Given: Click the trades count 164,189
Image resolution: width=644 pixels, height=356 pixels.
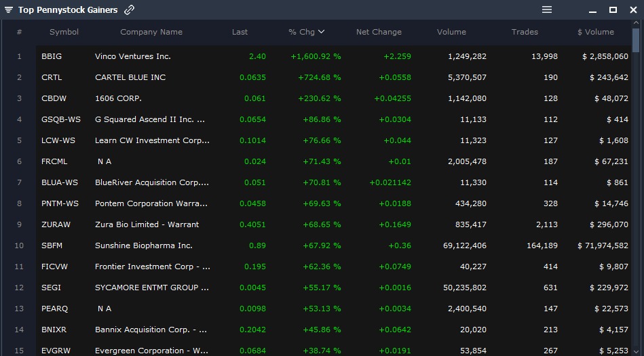Looking at the screenshot, I should (542, 245).
